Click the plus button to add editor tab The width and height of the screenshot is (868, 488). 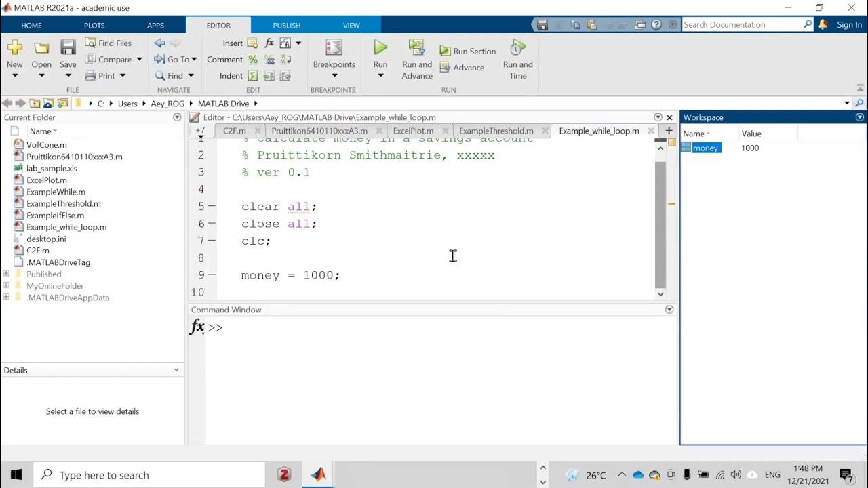pos(669,131)
